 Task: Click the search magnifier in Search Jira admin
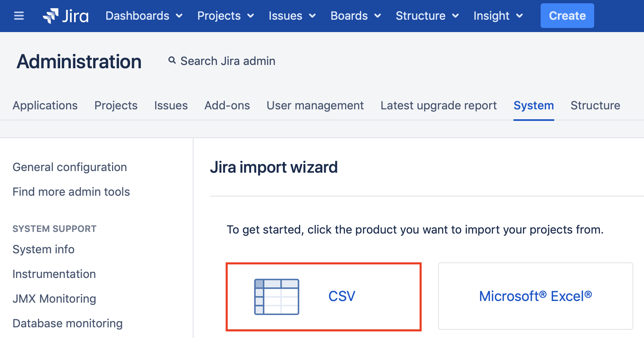pyautogui.click(x=172, y=60)
